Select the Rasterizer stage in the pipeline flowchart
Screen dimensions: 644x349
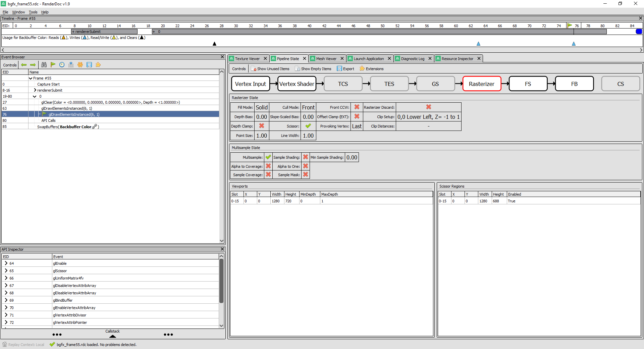tap(482, 84)
